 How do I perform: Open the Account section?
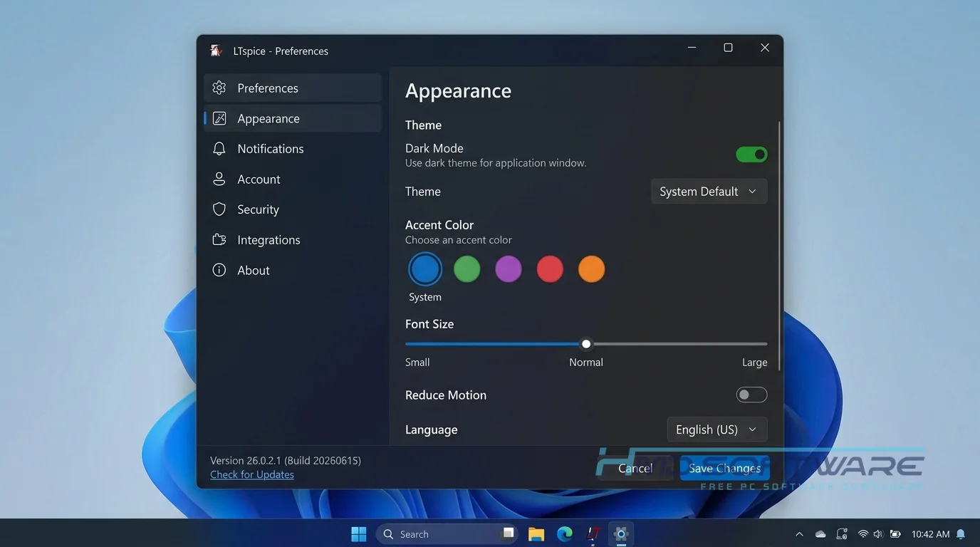(293, 179)
